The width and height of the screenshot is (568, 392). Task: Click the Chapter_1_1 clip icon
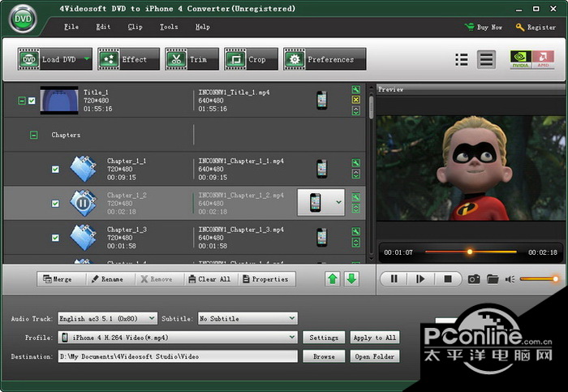pos(84,169)
